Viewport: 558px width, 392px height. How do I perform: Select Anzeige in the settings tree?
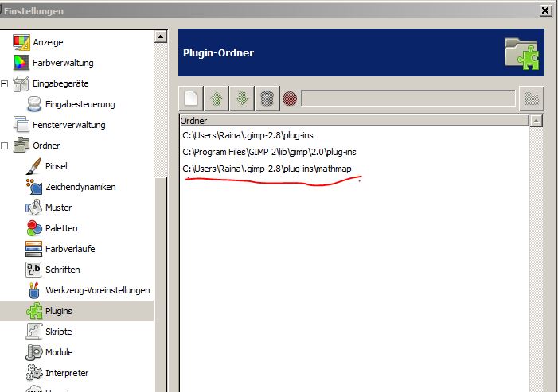tap(48, 42)
